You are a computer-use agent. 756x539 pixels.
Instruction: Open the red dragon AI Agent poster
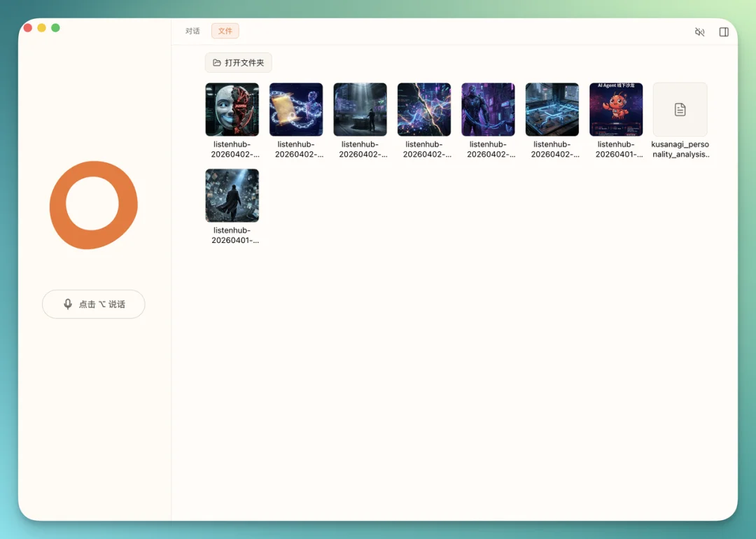616,109
